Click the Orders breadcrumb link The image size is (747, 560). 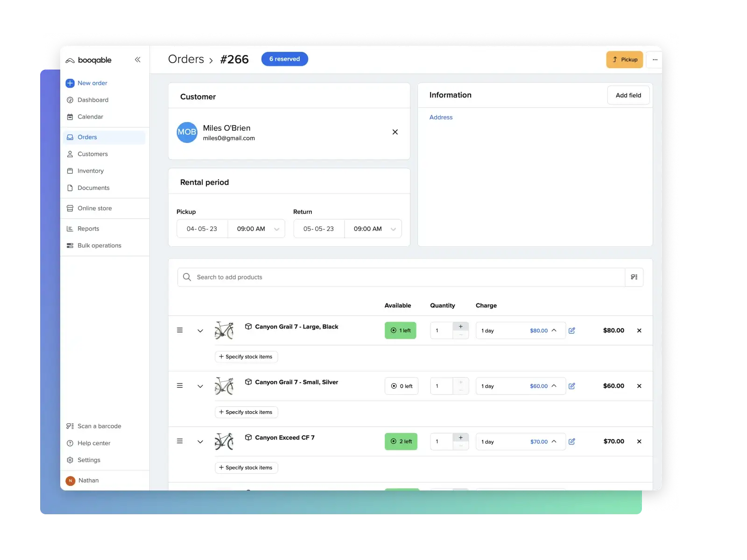[x=186, y=59]
